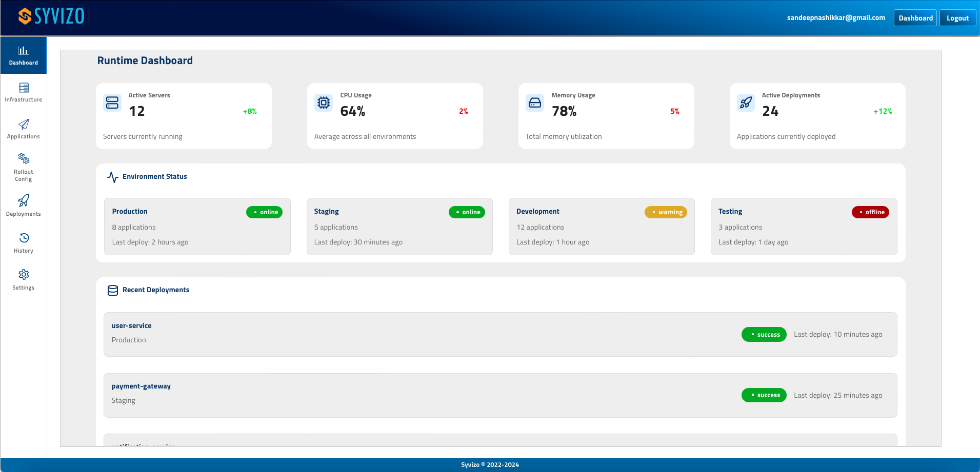Click Staging's online status badge

pos(467,212)
